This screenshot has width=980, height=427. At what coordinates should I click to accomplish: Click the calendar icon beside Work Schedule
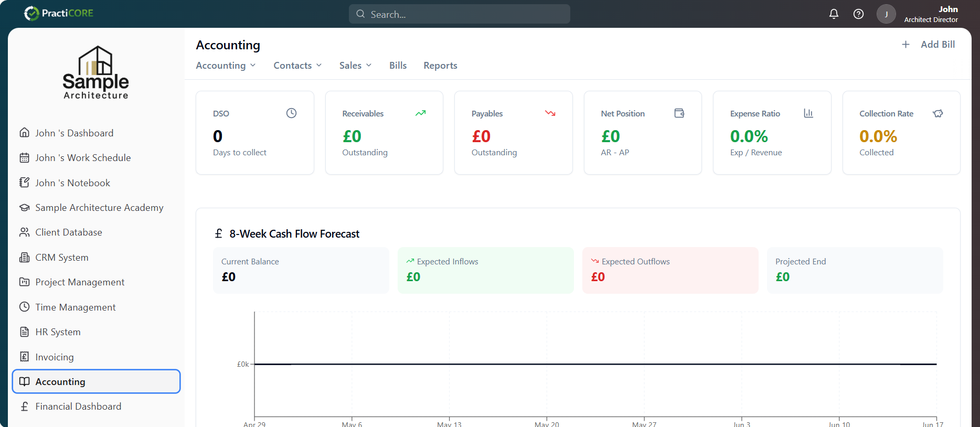pyautogui.click(x=24, y=158)
